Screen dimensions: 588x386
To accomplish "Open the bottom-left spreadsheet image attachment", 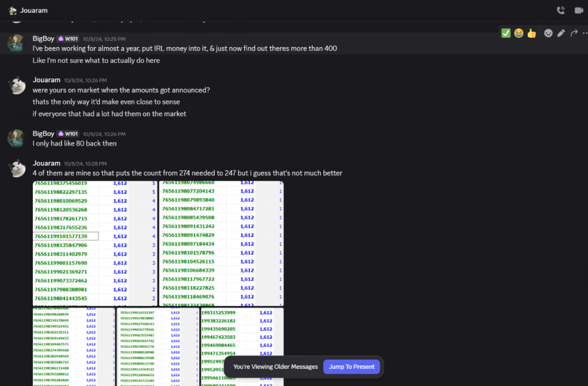I will click(x=73, y=347).
